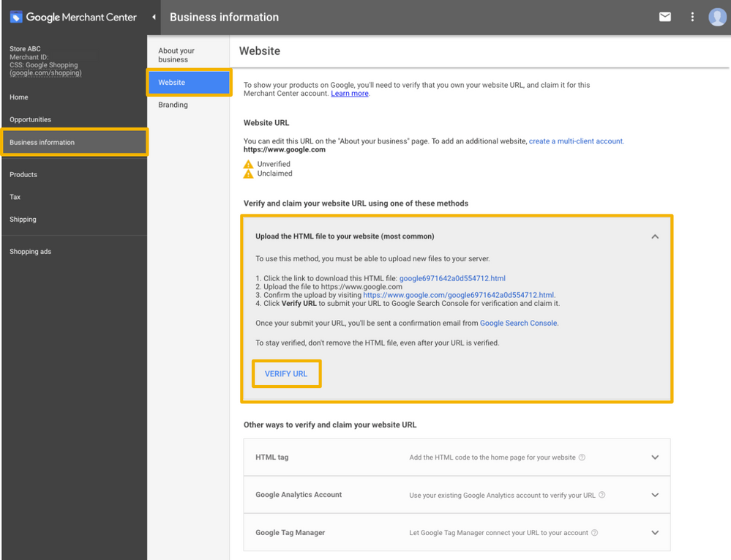
Task: Click the HTML tag method title
Action: [x=271, y=458]
